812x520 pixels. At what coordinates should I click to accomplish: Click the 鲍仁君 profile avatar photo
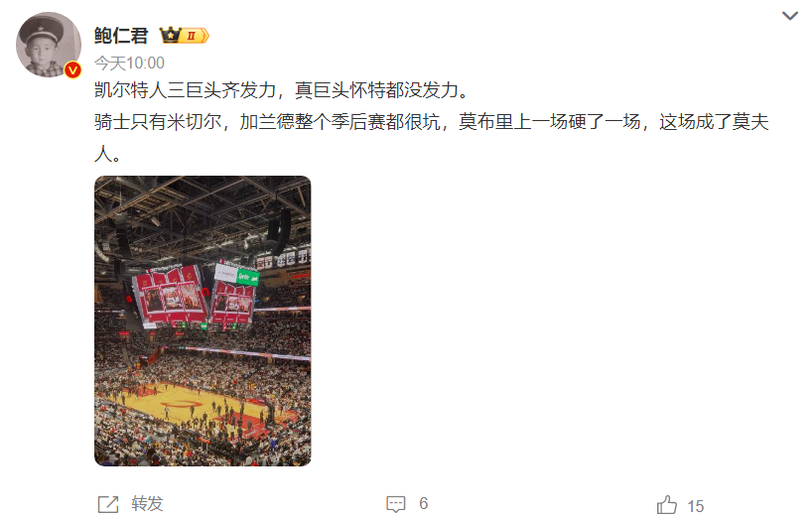[49, 45]
